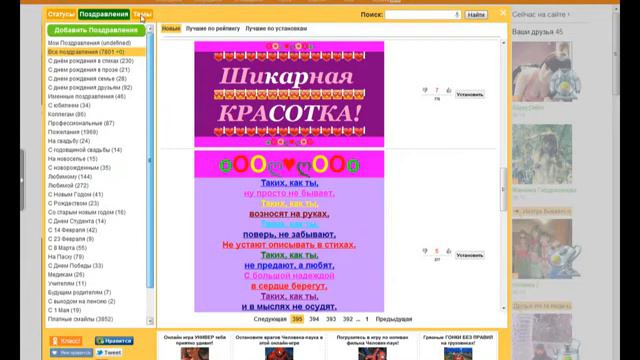640x360 pixels.
Task: Select the С 8 Марта (55) category
Action: coord(67,248)
